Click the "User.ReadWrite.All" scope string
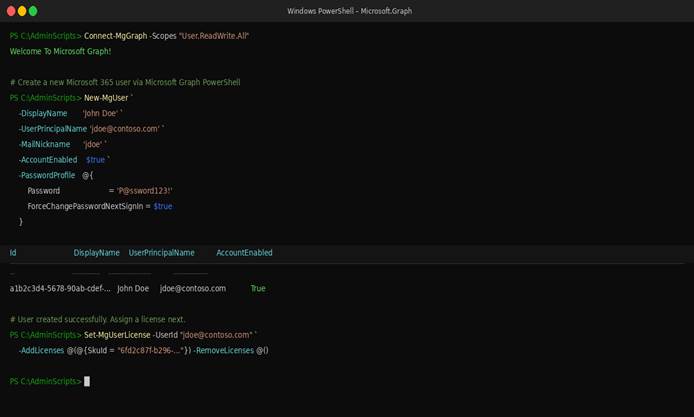The image size is (694, 417). (x=213, y=36)
